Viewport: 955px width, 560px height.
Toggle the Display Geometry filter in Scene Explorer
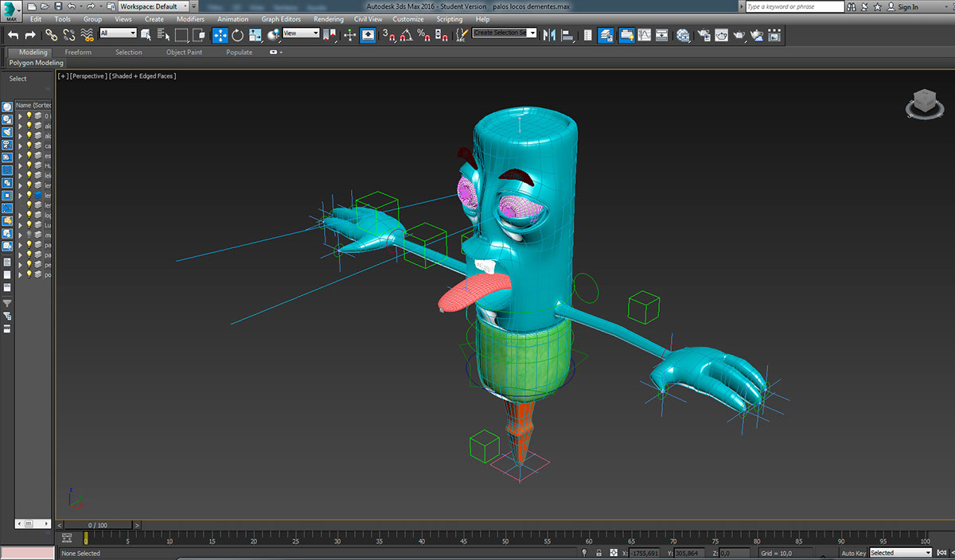(x=7, y=107)
